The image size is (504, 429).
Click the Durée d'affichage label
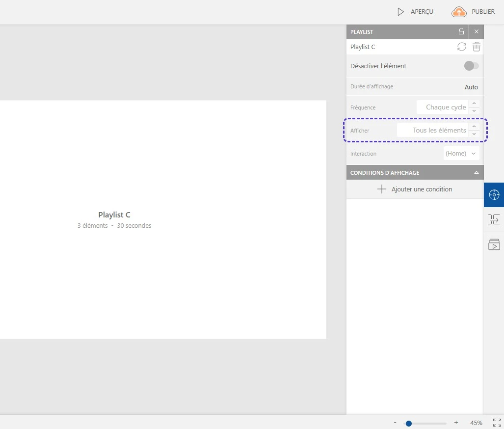click(x=371, y=86)
